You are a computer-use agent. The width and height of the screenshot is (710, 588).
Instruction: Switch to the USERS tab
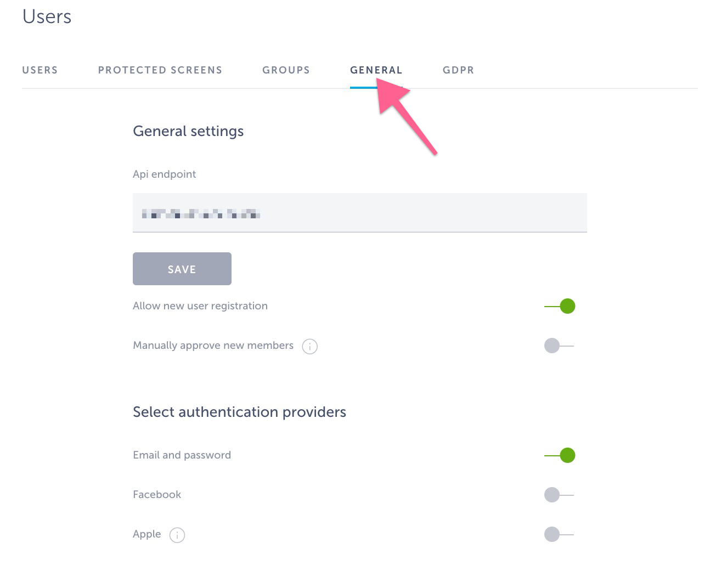tap(40, 70)
